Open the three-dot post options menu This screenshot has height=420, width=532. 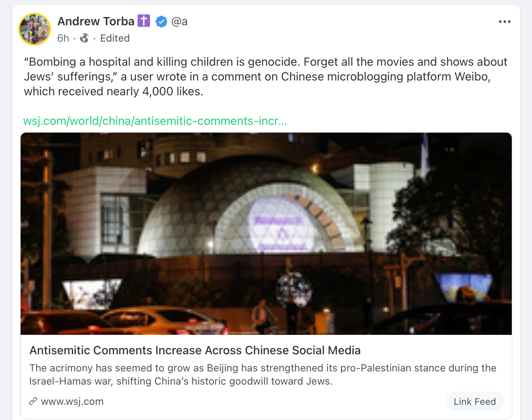(504, 22)
